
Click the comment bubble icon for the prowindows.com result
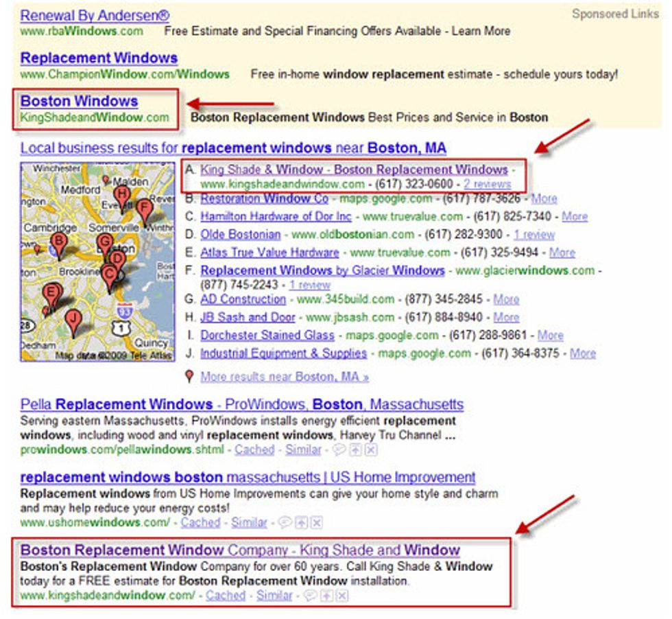pyautogui.click(x=339, y=450)
